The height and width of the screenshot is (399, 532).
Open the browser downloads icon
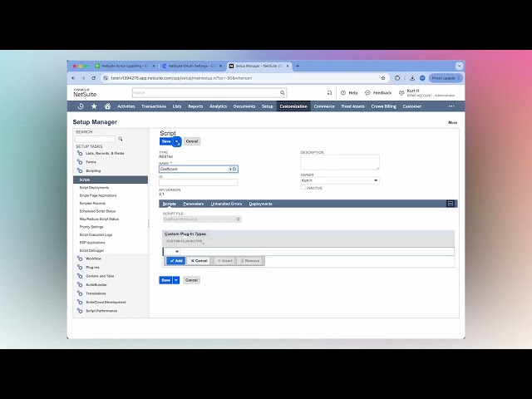coord(412,78)
